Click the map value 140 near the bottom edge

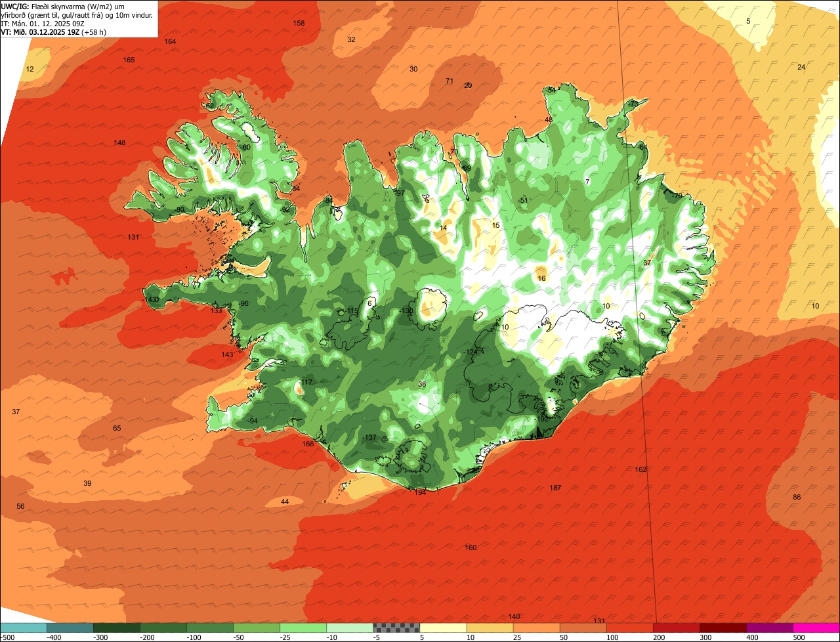(x=514, y=616)
